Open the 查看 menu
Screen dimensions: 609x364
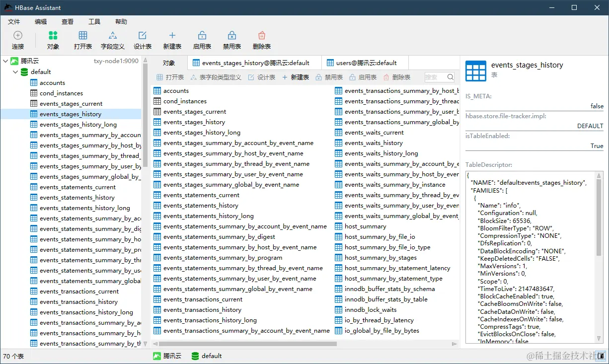68,22
